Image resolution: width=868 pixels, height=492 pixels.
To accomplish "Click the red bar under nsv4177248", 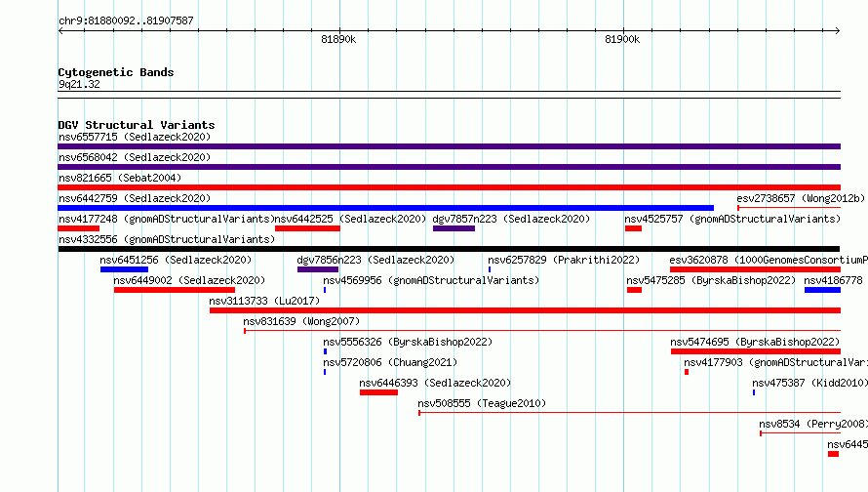I will click(79, 228).
